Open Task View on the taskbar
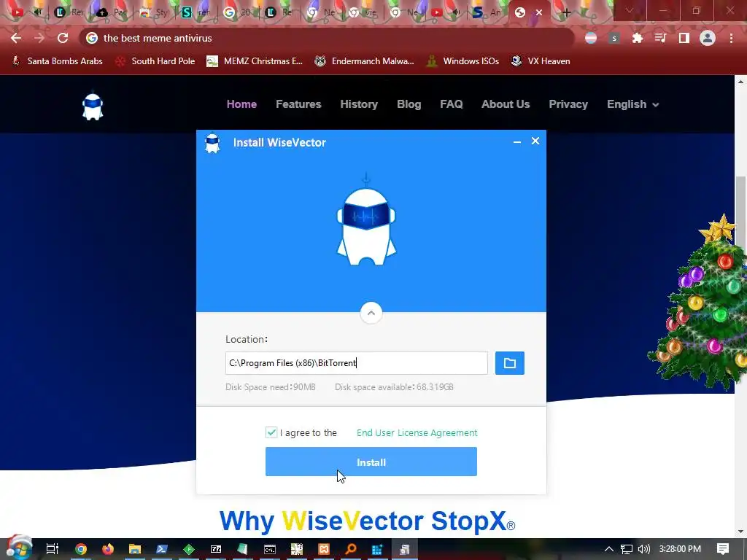747x560 pixels. (x=53, y=549)
